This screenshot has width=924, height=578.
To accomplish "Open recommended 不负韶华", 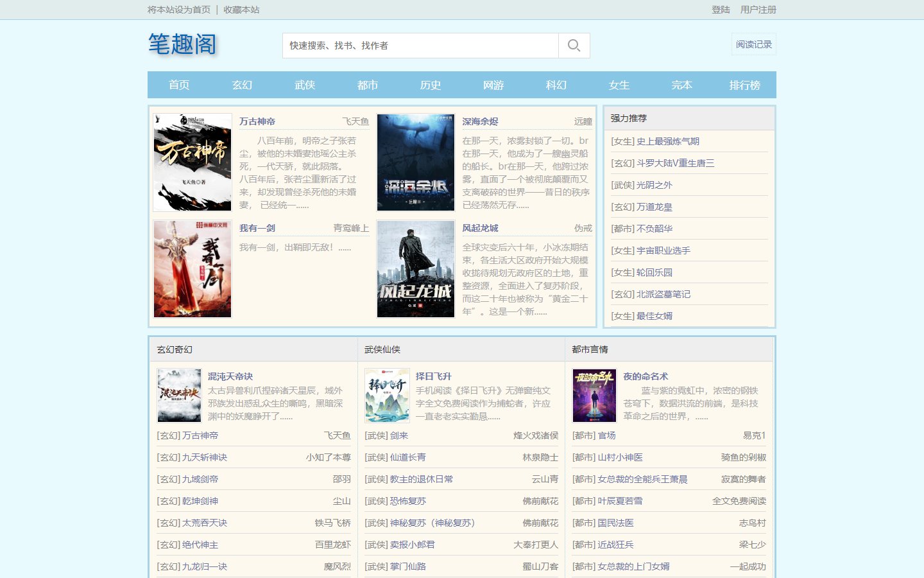I will click(654, 229).
